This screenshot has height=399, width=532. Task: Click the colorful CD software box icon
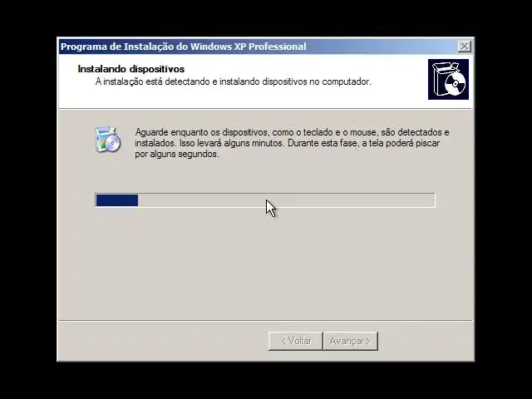click(107, 140)
